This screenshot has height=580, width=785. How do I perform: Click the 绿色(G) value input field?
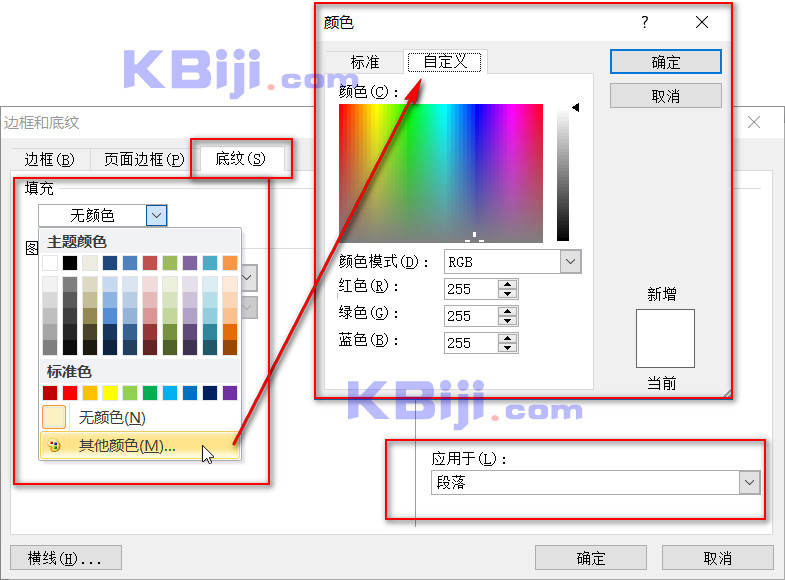[470, 316]
